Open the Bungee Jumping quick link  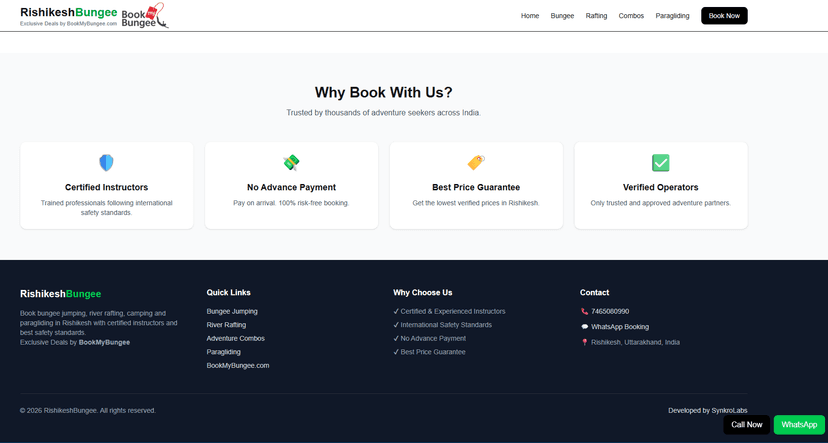click(x=232, y=311)
